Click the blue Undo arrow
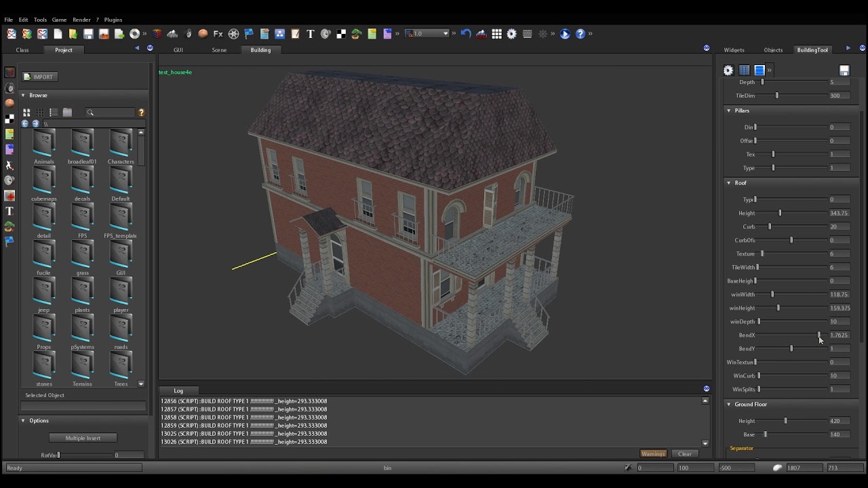 (x=466, y=34)
